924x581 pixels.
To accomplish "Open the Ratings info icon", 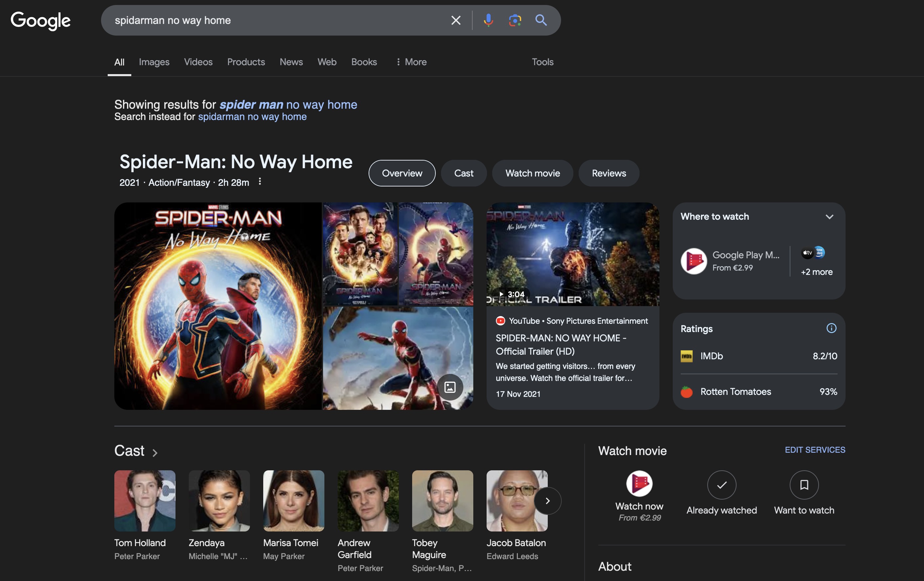I will [x=831, y=328].
